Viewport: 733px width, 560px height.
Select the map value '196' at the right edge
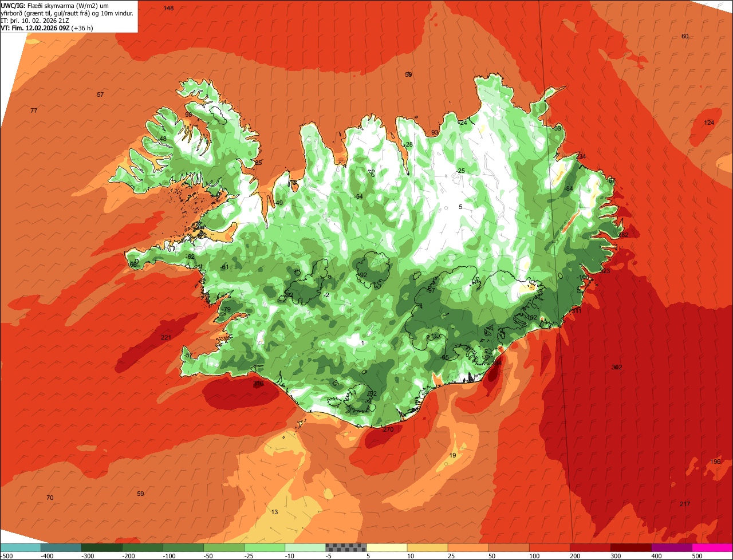coord(715,462)
